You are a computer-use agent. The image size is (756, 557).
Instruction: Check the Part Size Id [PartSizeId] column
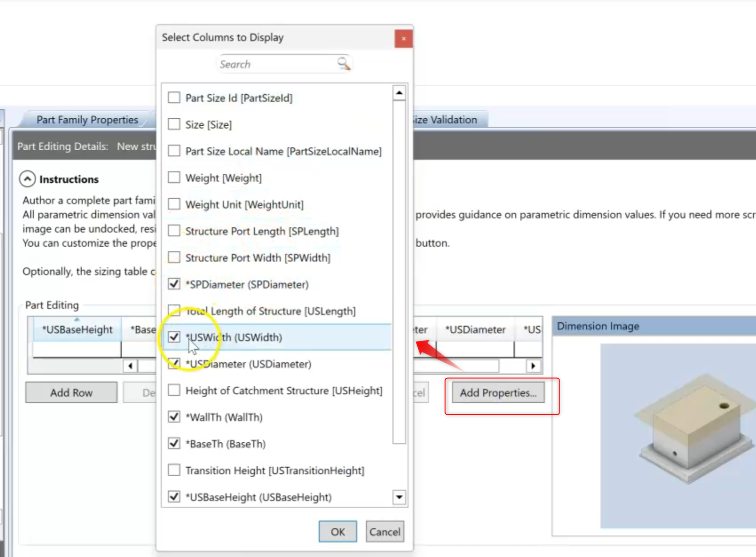point(174,97)
